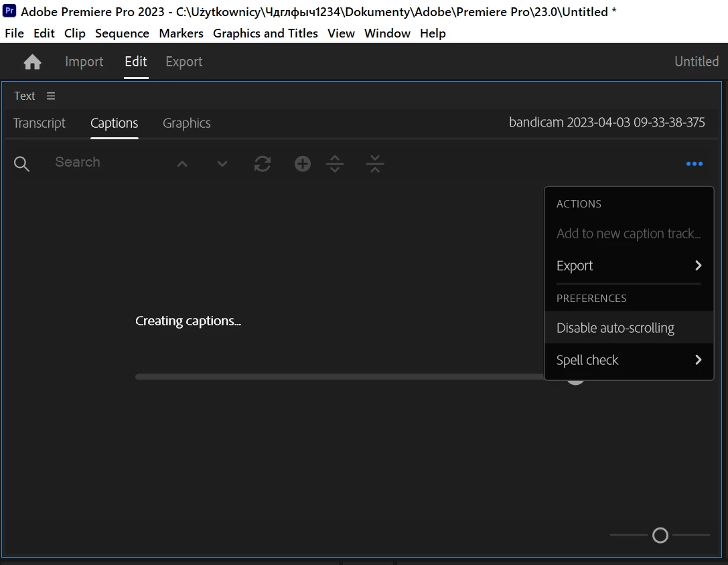The width and height of the screenshot is (728, 565).
Task: Click the blue three-dots more options icon
Action: coord(694,163)
